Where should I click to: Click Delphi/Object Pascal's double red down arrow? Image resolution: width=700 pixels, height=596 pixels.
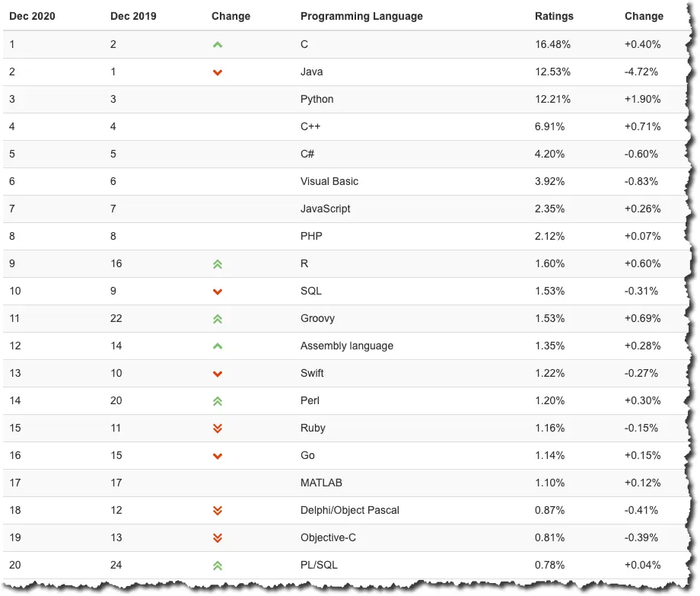point(218,511)
